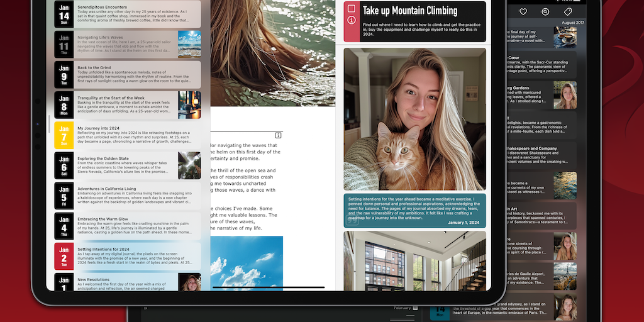Open My Journey into 2024 entry
Screen dimensions: 644x322
[128, 135]
